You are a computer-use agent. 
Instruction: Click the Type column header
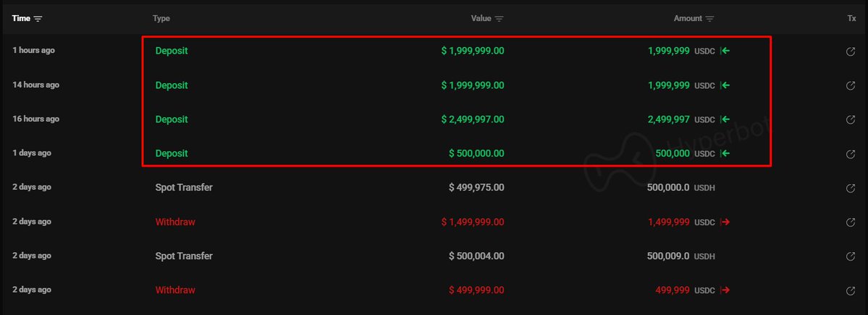[x=161, y=18]
